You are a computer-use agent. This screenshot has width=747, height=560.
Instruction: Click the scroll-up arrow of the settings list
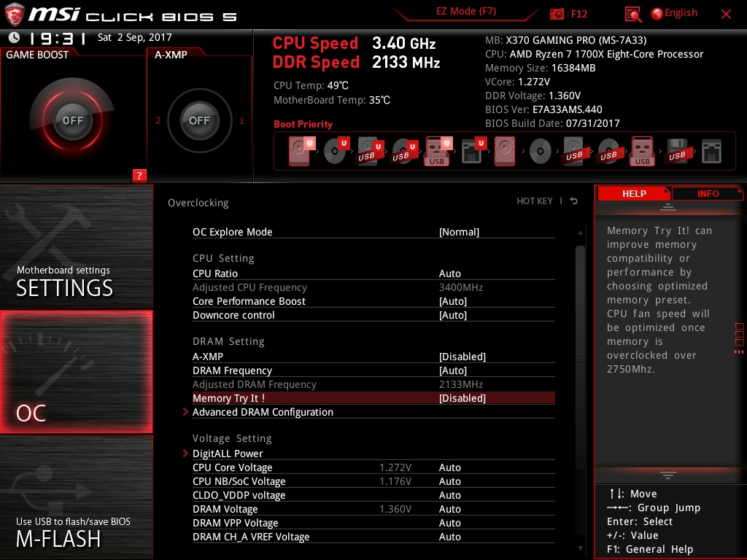(x=580, y=233)
